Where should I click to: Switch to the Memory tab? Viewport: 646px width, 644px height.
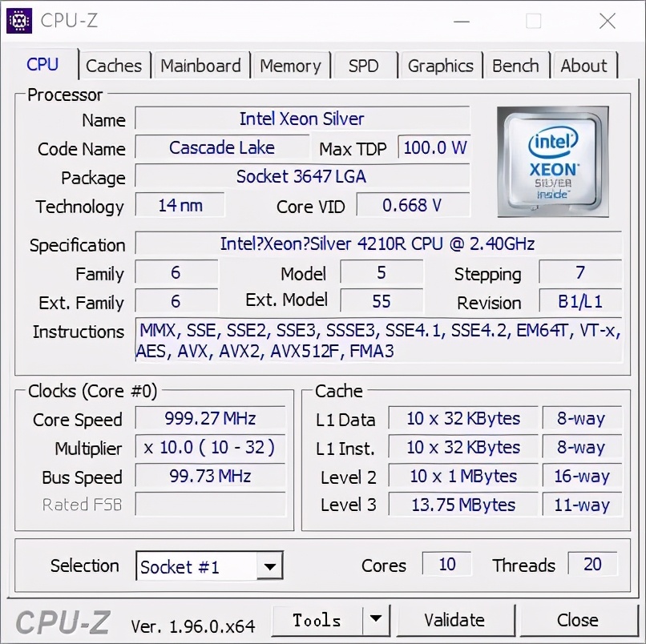click(290, 66)
